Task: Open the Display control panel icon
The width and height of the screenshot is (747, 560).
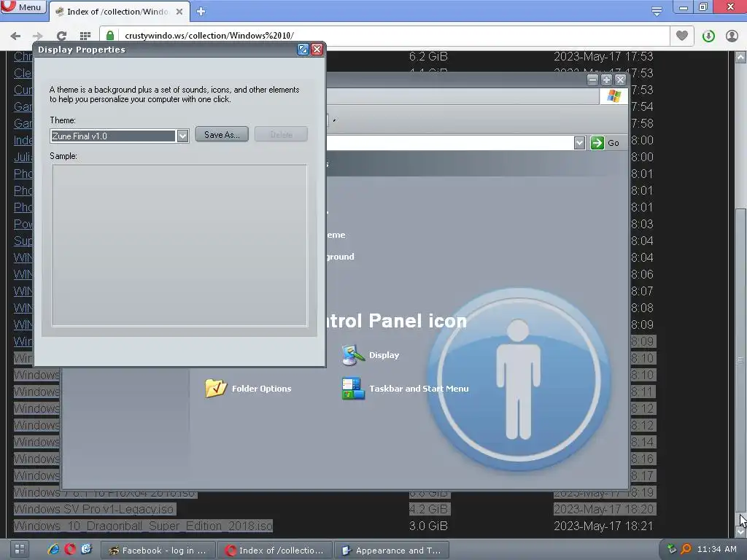Action: pos(371,355)
